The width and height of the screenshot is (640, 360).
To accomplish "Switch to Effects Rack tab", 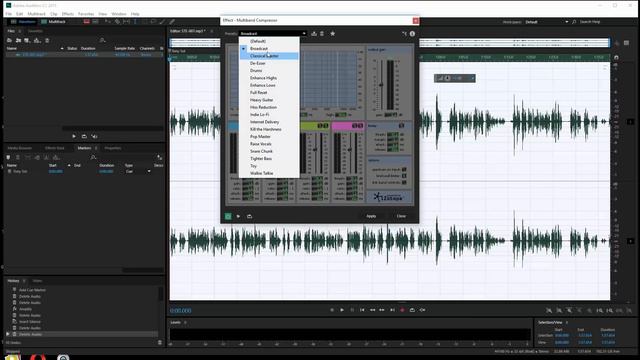I will [x=55, y=148].
